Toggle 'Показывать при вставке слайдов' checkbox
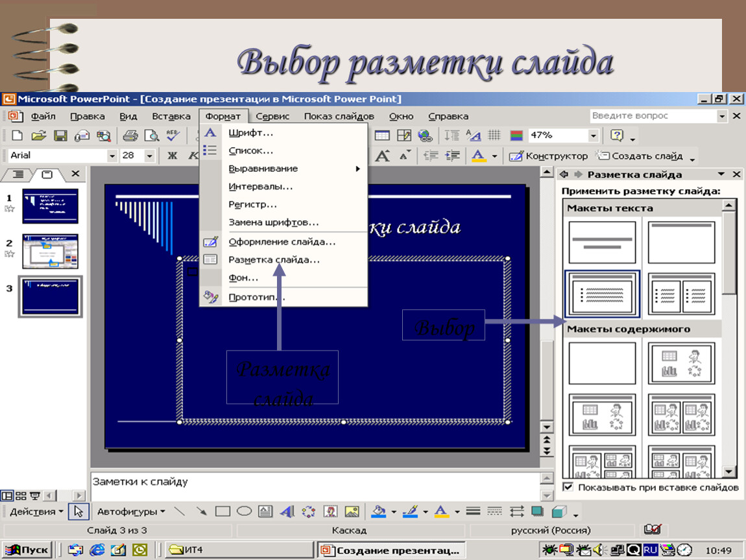This screenshot has width=746, height=560. (x=568, y=487)
